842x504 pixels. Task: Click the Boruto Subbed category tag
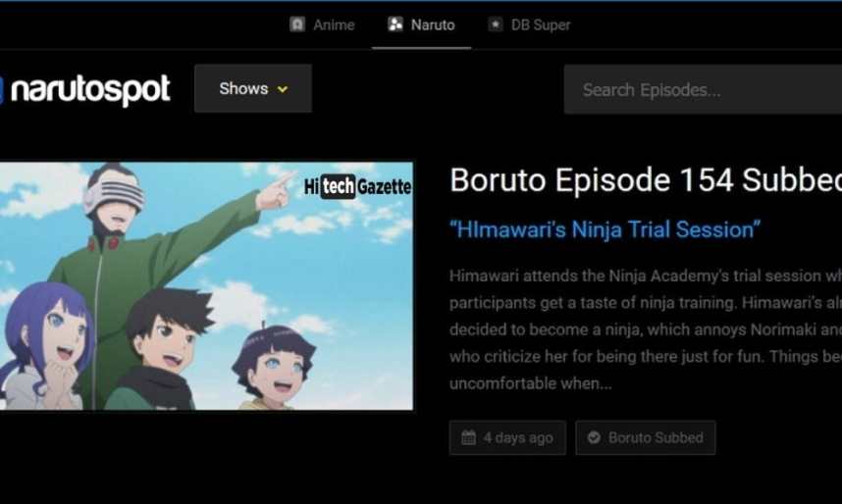pyautogui.click(x=646, y=437)
